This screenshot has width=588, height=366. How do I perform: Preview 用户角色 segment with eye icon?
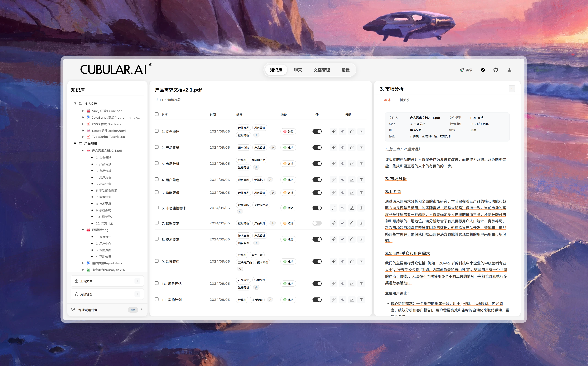pyautogui.click(x=343, y=180)
